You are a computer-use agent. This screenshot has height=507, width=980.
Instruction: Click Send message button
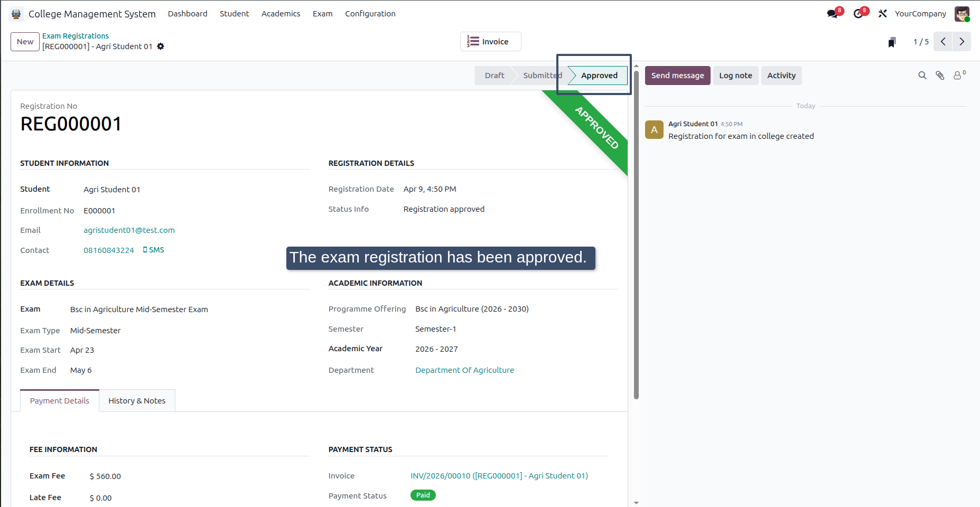(677, 76)
